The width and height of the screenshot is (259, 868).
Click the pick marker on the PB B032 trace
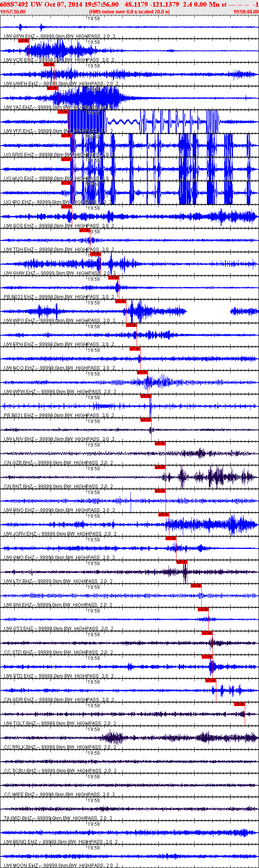tap(113, 278)
